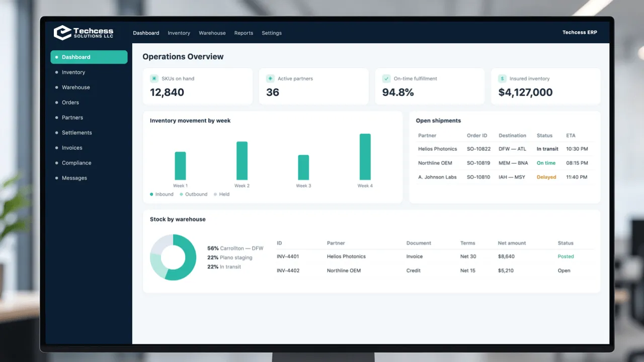Viewport: 644px width, 362px height.
Task: Open the Dashboard top menu item
Action: point(146,33)
